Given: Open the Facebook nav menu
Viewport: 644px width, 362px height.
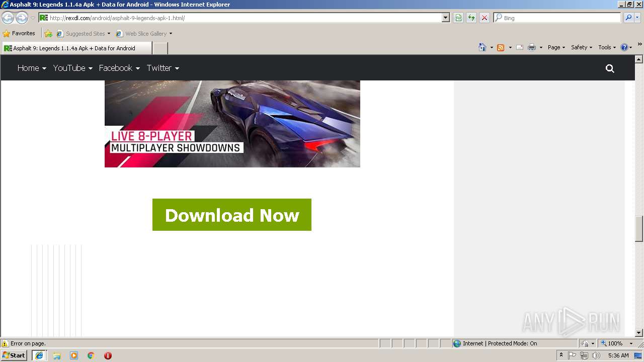Looking at the screenshot, I should click(x=119, y=68).
